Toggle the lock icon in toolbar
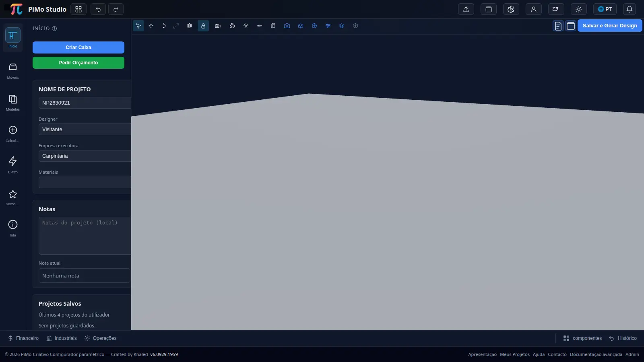The image size is (644, 362). pos(203,26)
